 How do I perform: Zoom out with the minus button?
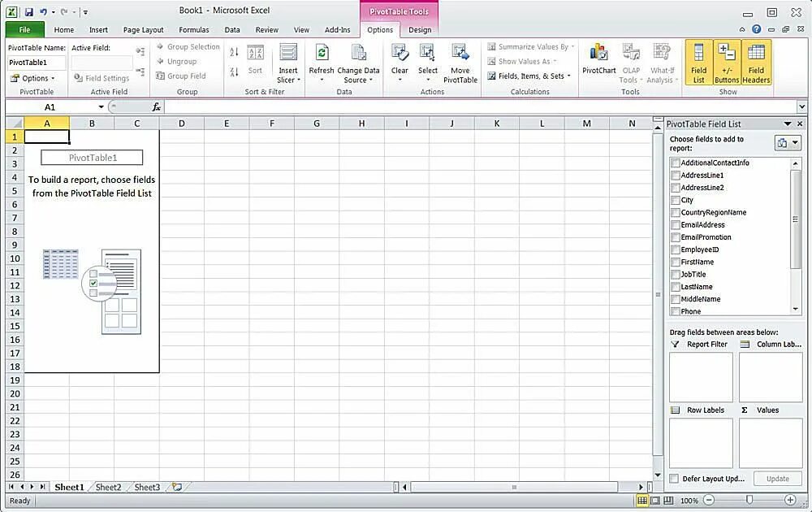710,500
